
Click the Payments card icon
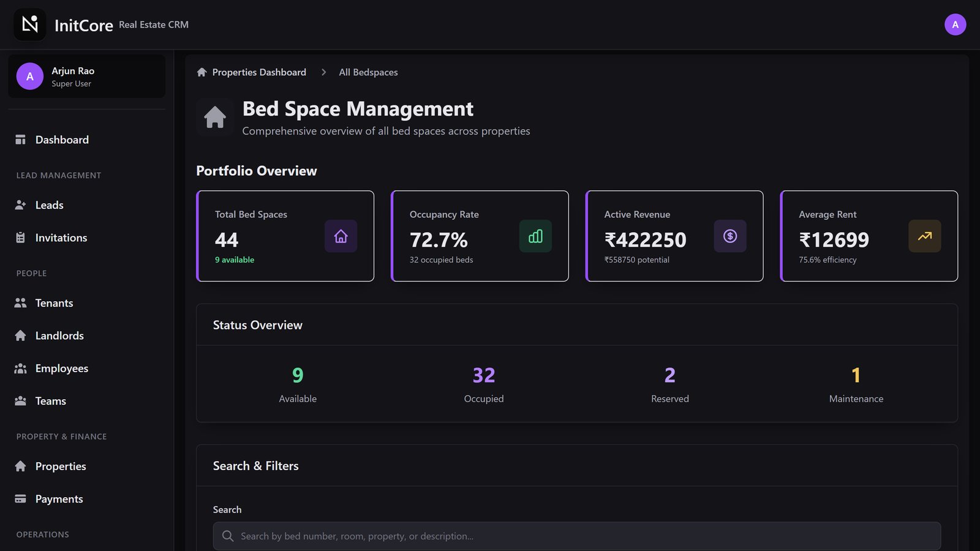(20, 499)
